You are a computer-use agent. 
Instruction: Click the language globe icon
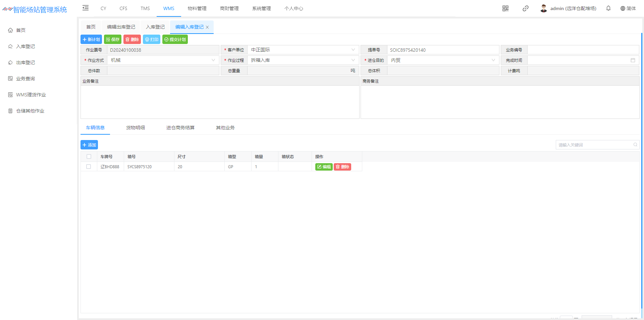coord(623,8)
